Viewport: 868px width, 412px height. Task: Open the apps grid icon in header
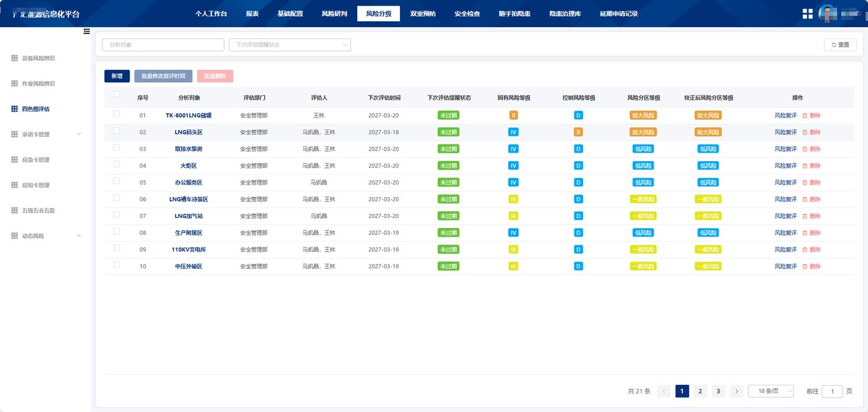[807, 14]
